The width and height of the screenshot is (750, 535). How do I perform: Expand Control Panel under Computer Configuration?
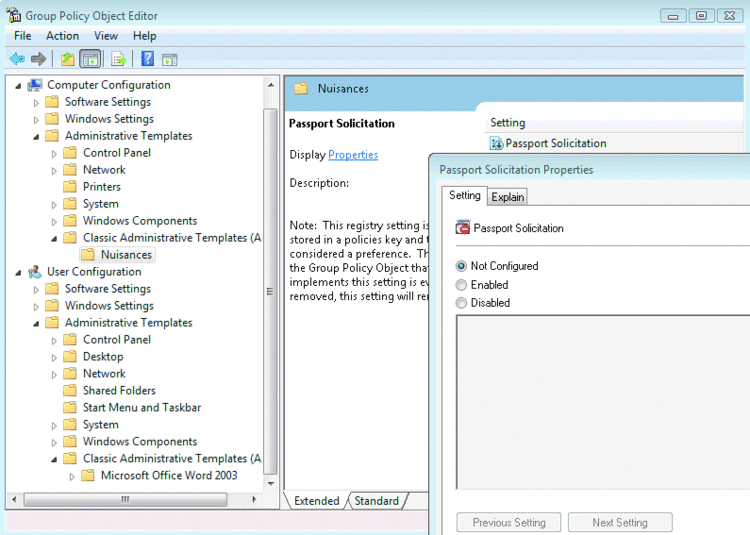54,153
